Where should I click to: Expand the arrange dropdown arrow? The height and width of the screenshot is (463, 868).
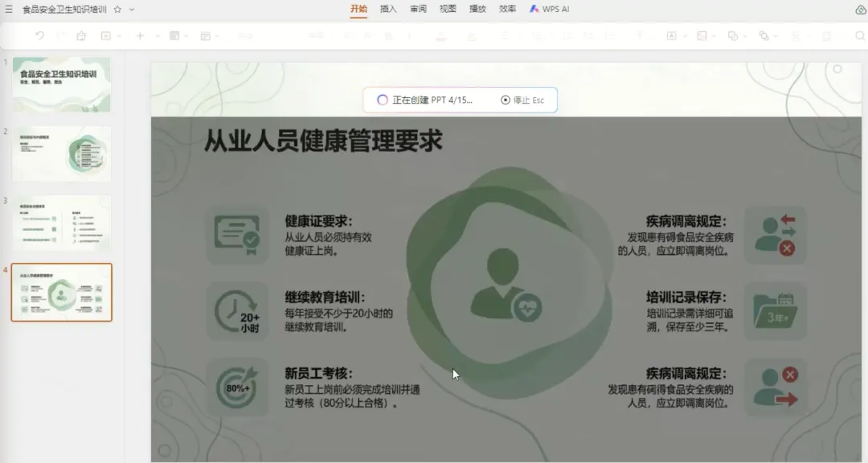[776, 36]
